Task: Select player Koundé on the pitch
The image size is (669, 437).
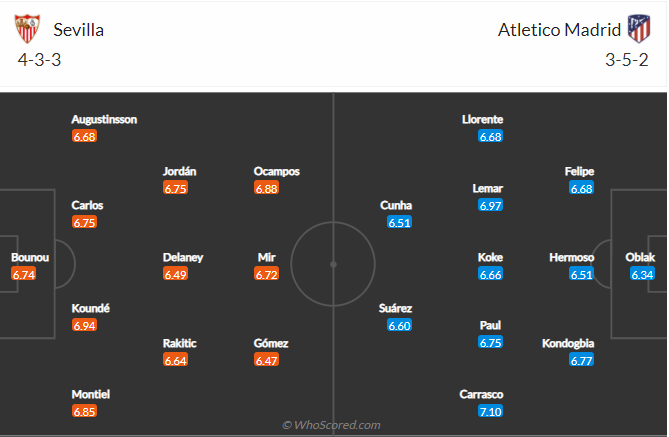Action: (90, 308)
